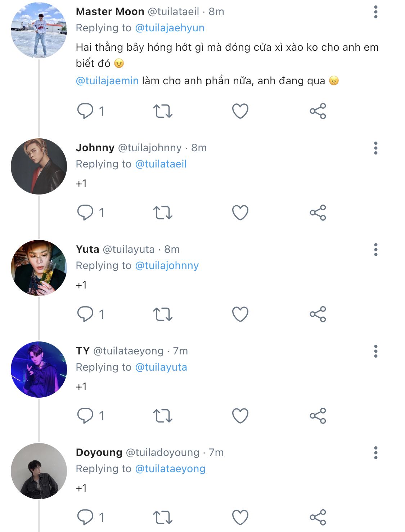Reply to Doyoung's tweet

[x=85, y=517]
